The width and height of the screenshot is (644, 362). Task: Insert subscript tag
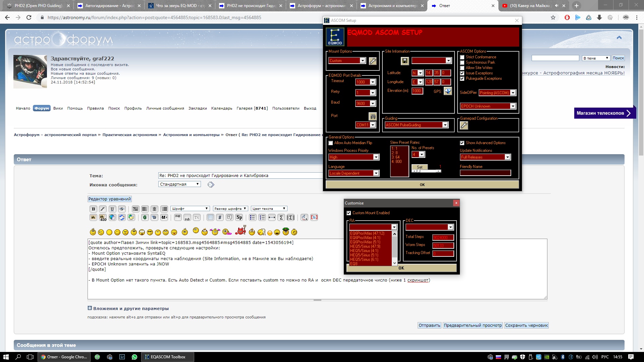187,217
